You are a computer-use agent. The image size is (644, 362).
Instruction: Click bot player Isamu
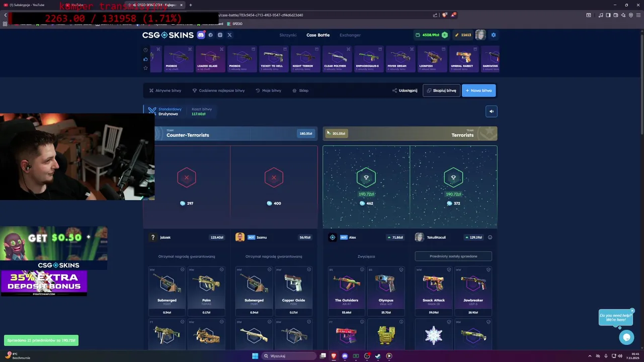(261, 237)
